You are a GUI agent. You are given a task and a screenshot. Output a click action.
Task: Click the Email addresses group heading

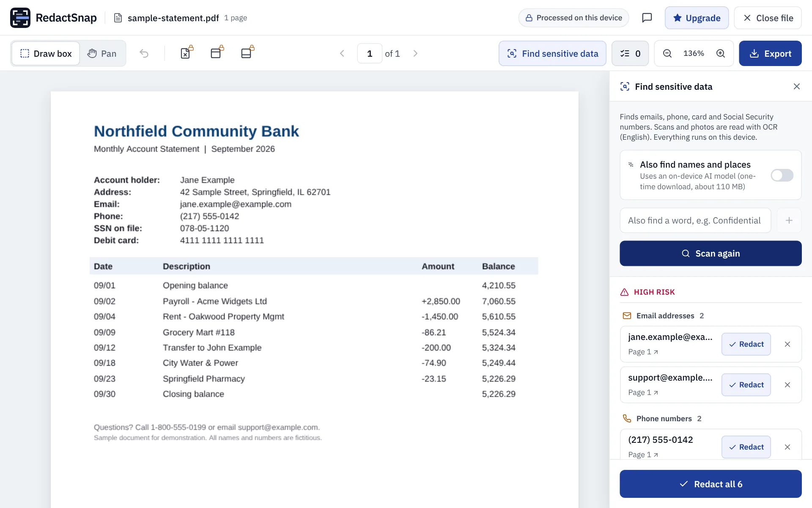[665, 316]
